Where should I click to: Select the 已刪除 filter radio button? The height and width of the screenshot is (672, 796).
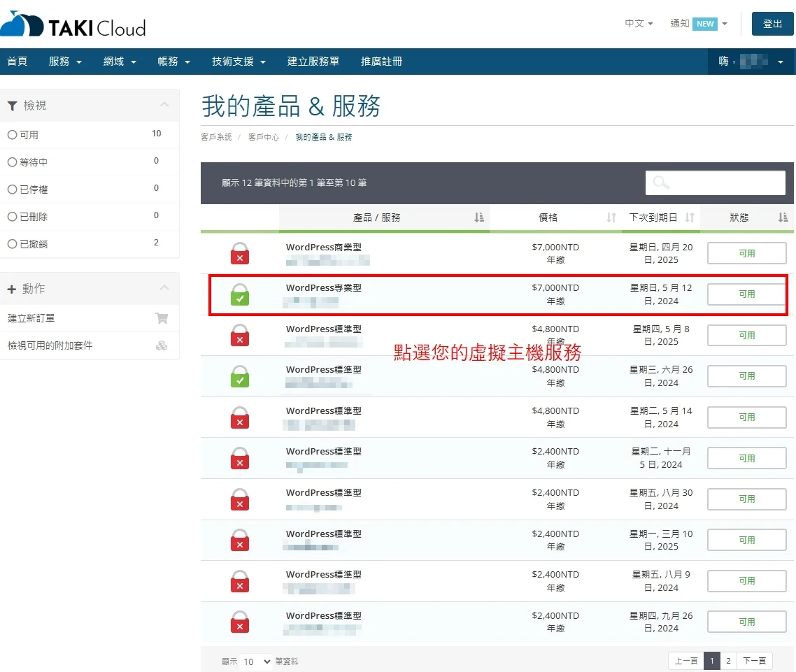12,217
